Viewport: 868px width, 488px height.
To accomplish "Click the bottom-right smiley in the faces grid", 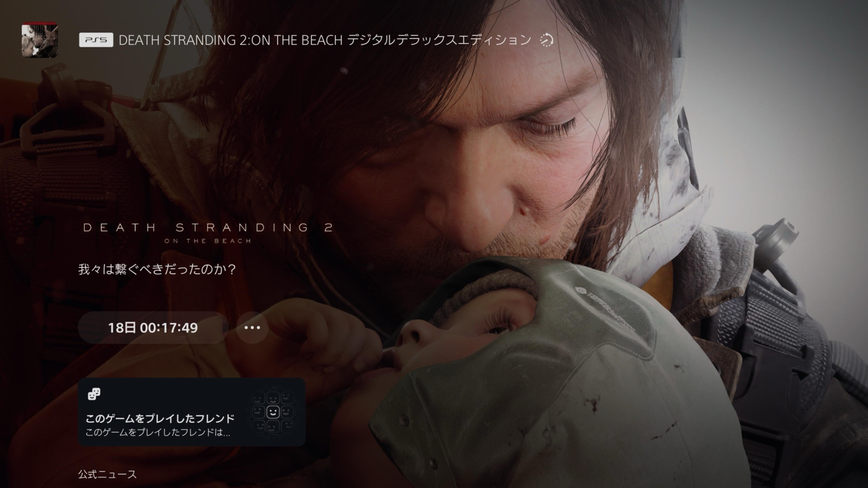I will click(x=287, y=426).
